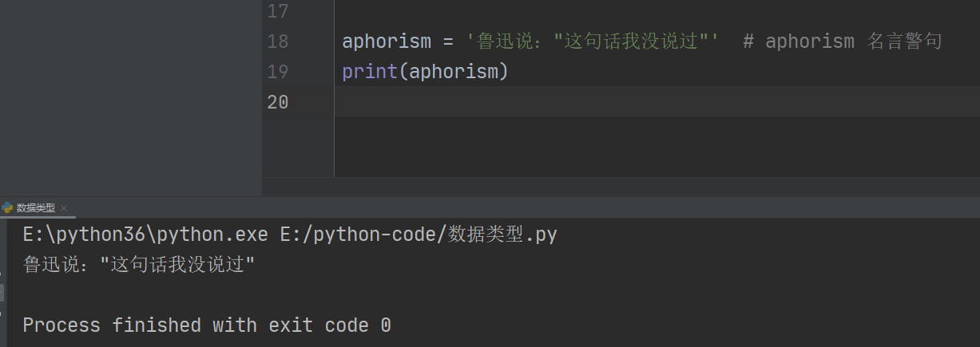Viewport: 980px width, 347px height.
Task: Click line number 20 in the gutter
Action: (277, 102)
